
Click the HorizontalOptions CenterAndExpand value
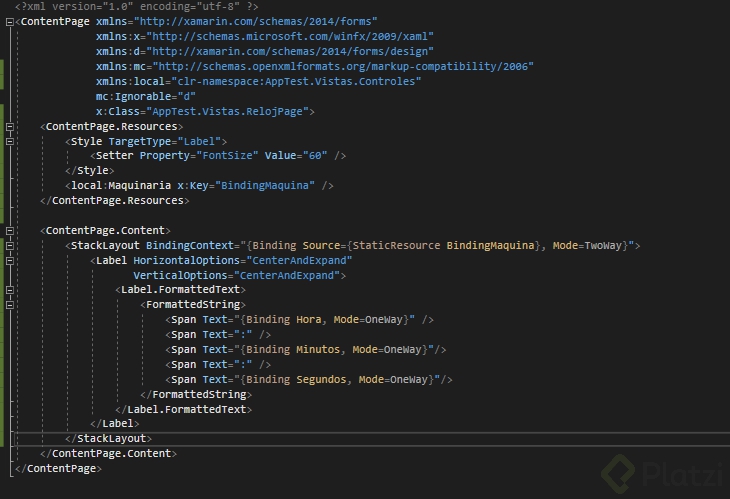click(299, 261)
